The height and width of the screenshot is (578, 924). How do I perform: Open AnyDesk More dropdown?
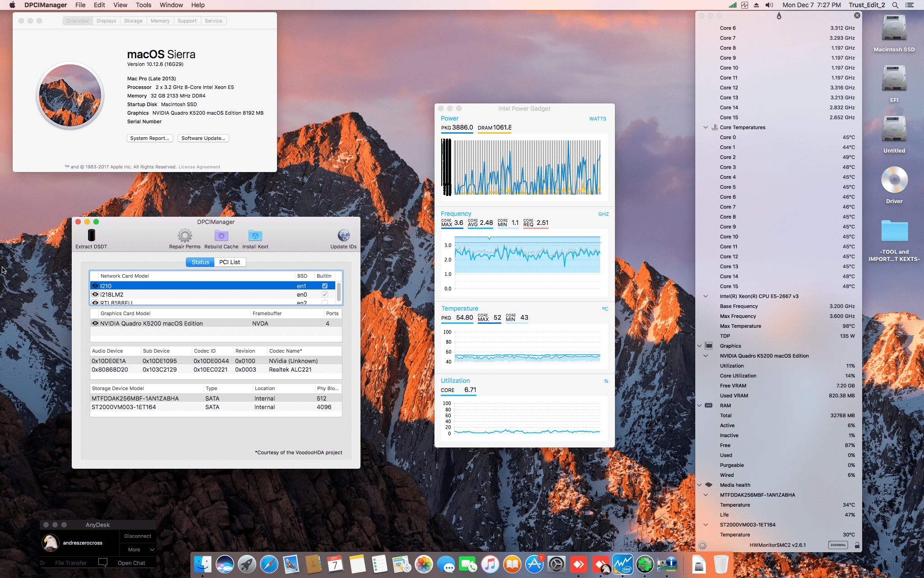138,550
